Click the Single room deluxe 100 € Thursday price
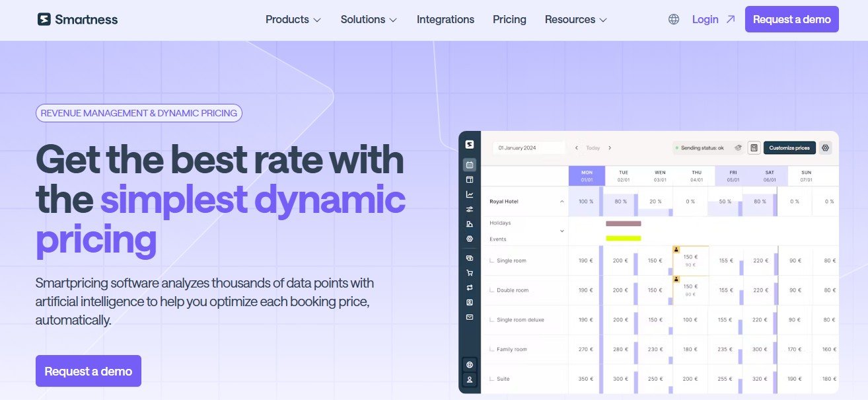Viewport: 868px width, 400px height. (x=690, y=320)
